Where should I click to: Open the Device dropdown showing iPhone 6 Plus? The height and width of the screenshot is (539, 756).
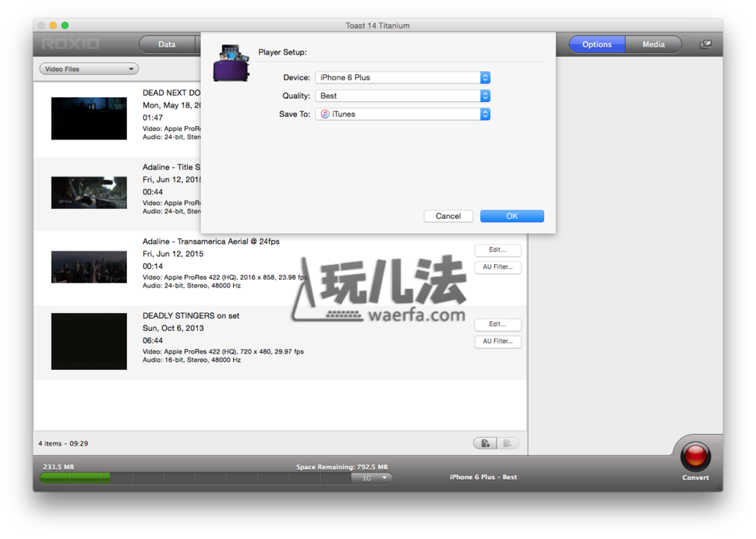pos(403,78)
